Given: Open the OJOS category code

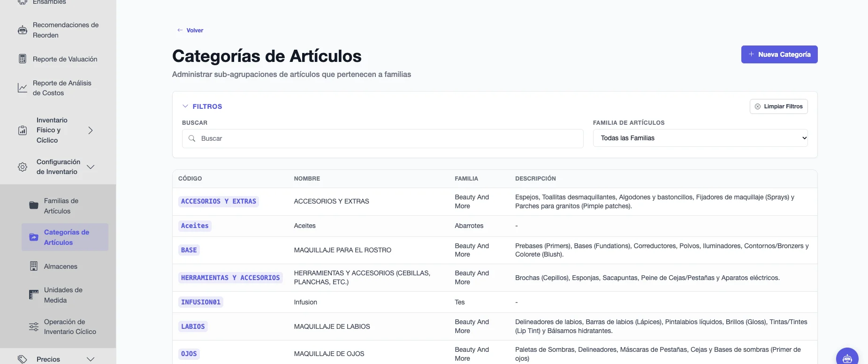Looking at the screenshot, I should (x=189, y=354).
